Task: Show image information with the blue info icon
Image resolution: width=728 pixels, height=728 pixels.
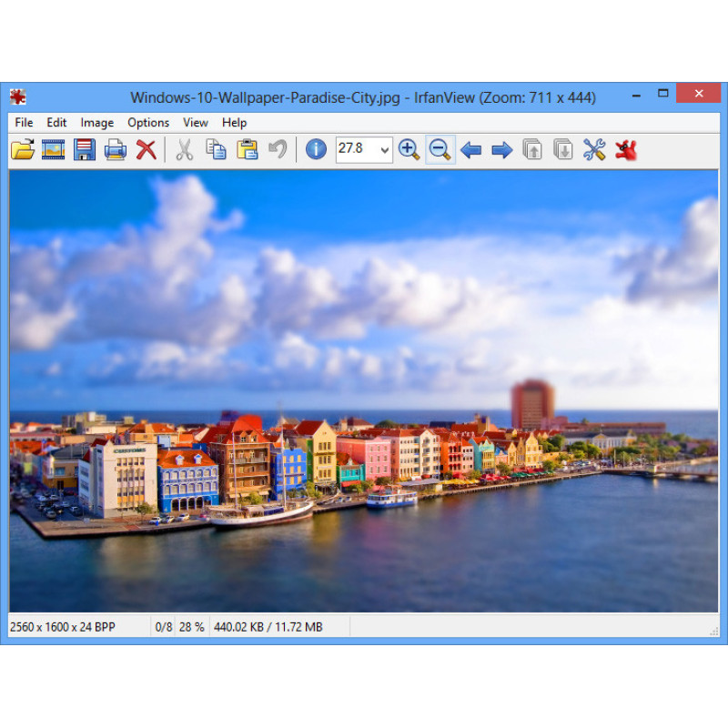Action: (316, 150)
